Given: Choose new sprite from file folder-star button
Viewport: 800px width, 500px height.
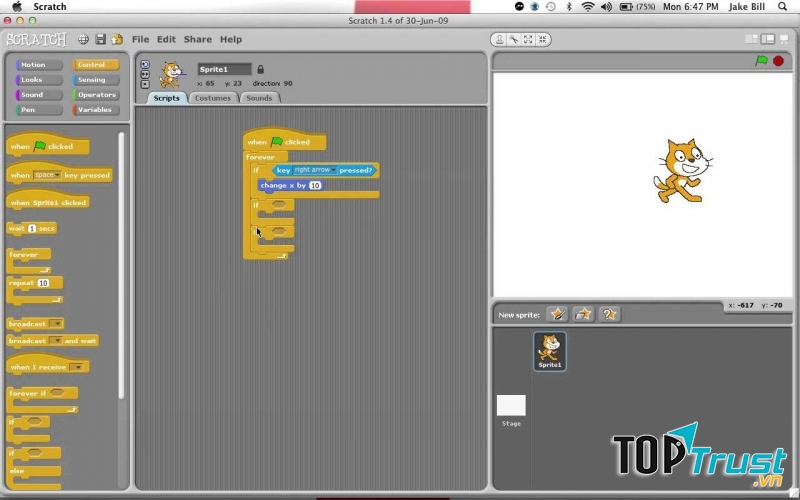Looking at the screenshot, I should [x=584, y=314].
